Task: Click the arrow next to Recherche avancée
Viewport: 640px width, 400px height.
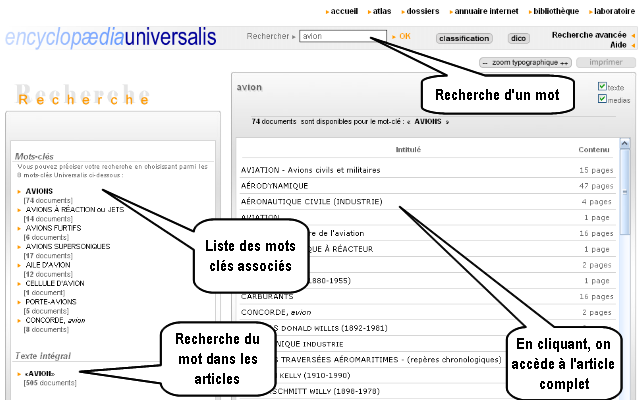Action: [633, 36]
